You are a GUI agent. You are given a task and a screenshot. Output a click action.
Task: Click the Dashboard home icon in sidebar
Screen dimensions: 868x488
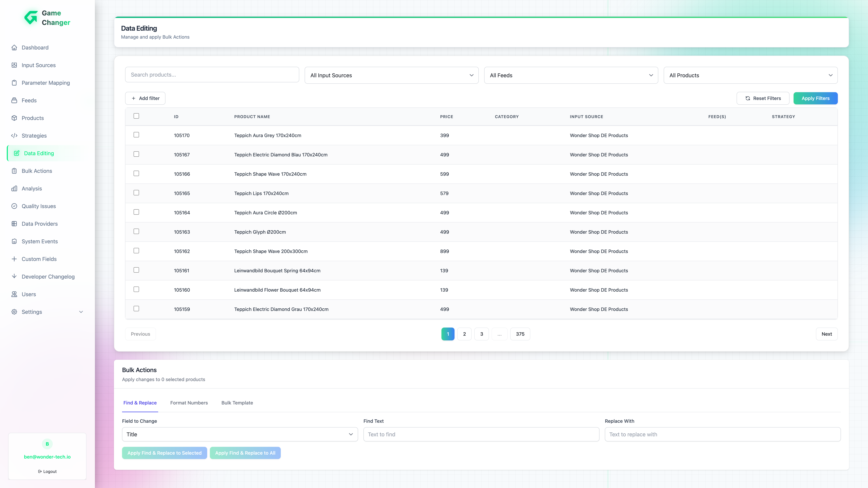(x=14, y=47)
